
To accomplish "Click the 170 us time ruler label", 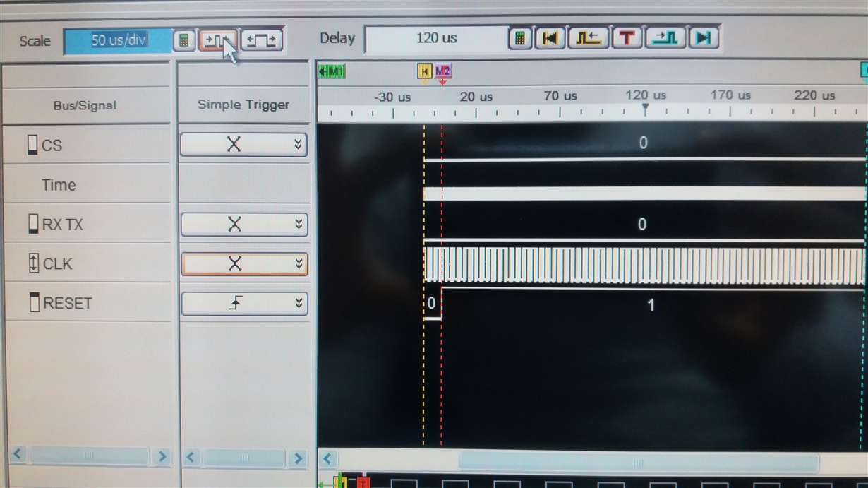I will [x=730, y=95].
